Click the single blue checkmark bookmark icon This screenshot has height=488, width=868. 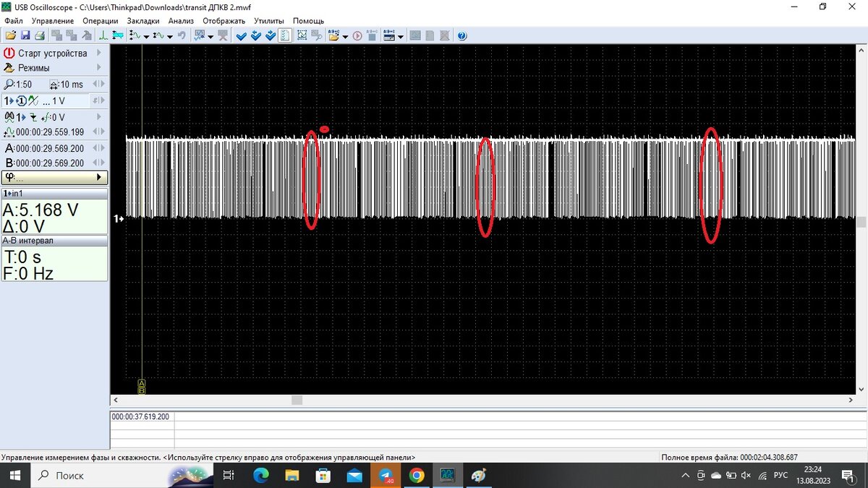pyautogui.click(x=241, y=35)
